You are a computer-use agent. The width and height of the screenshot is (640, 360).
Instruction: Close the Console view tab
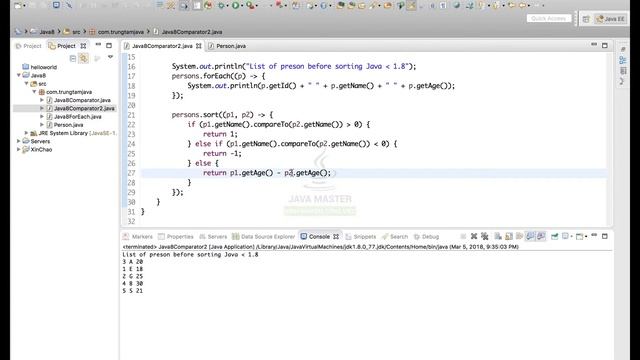[336, 236]
